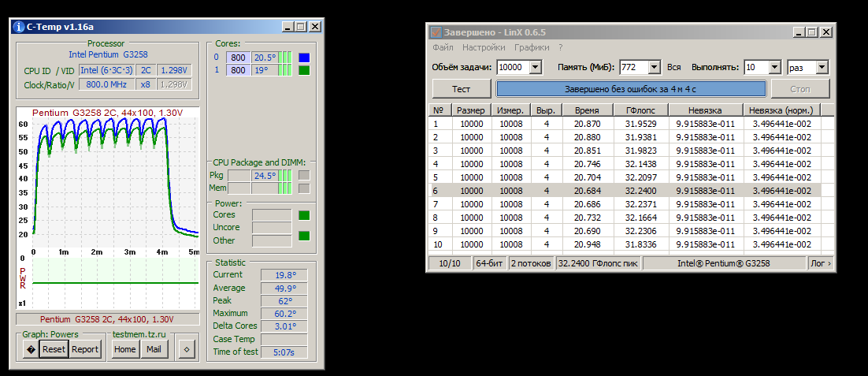Screen dimensions: 868x376
Task: Click the Intel (6·3C·3) CPU ID field
Action: click(106, 70)
